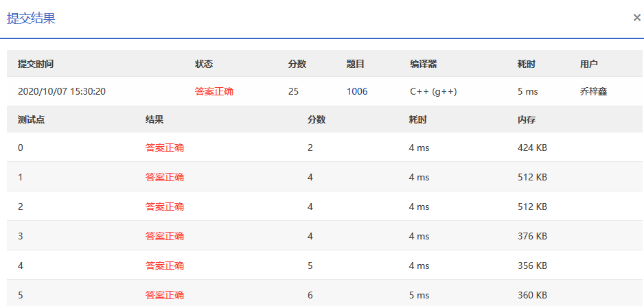
Task: Click the 512 KB memory of test point 2
Action: tap(532, 207)
